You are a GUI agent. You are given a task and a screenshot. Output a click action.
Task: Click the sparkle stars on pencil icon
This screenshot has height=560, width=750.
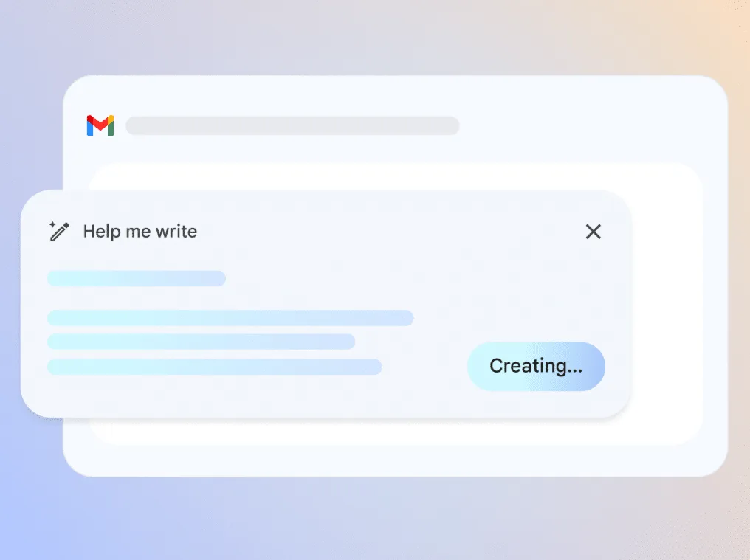pos(52,225)
